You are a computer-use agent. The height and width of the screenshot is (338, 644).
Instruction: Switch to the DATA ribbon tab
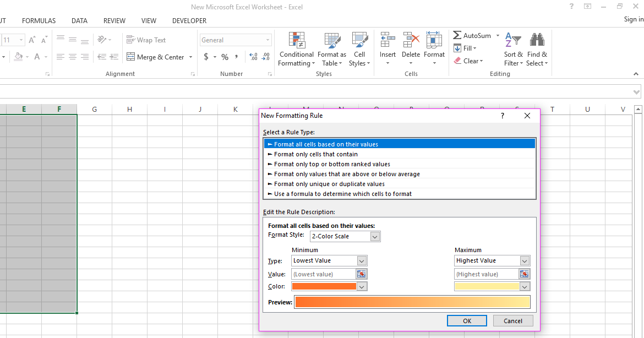coord(79,20)
